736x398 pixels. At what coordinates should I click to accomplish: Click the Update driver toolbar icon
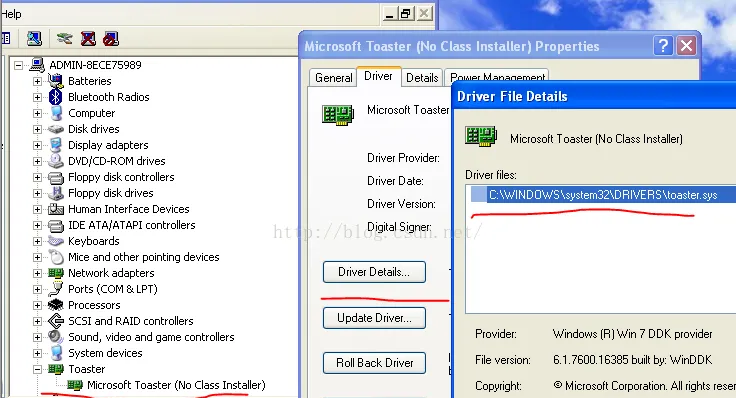click(64, 38)
